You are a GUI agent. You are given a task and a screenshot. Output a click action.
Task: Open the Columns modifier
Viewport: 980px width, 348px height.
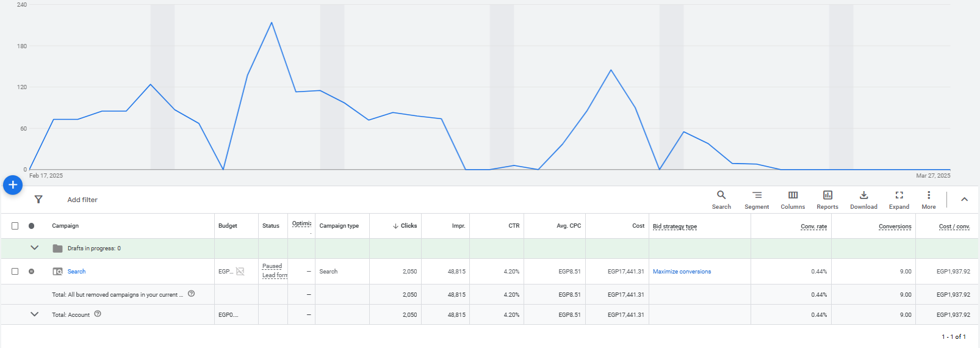(x=793, y=200)
